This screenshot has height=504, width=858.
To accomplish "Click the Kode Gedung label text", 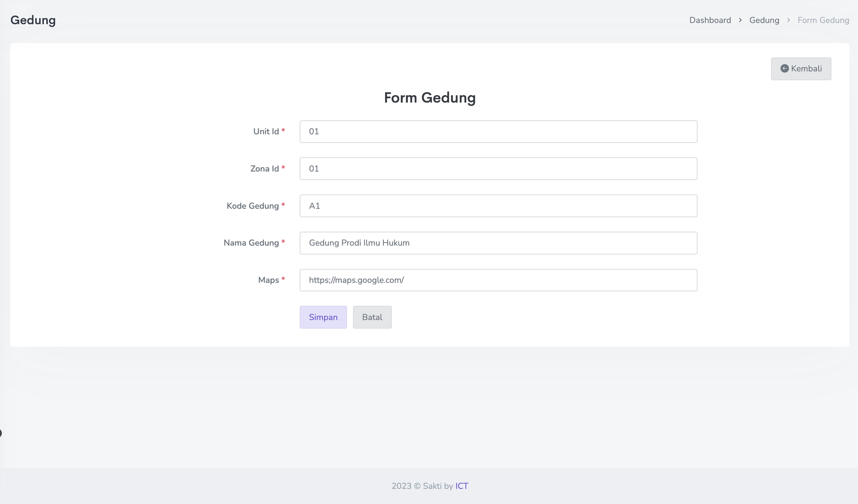I will coord(252,206).
